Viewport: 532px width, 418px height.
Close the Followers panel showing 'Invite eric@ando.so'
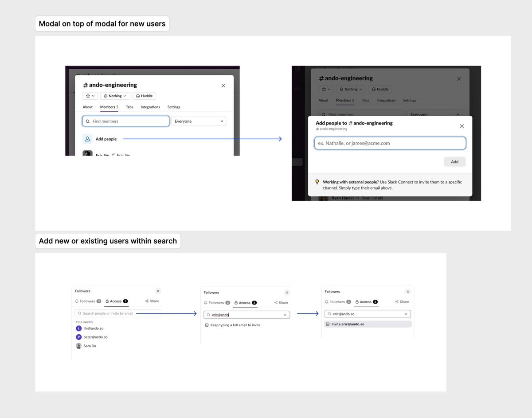[408, 292]
